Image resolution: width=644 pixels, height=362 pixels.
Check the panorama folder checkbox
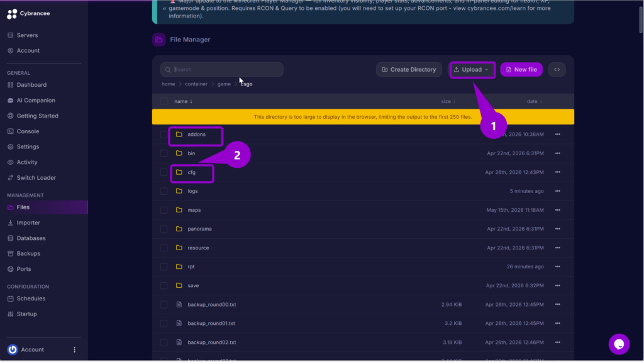click(164, 229)
